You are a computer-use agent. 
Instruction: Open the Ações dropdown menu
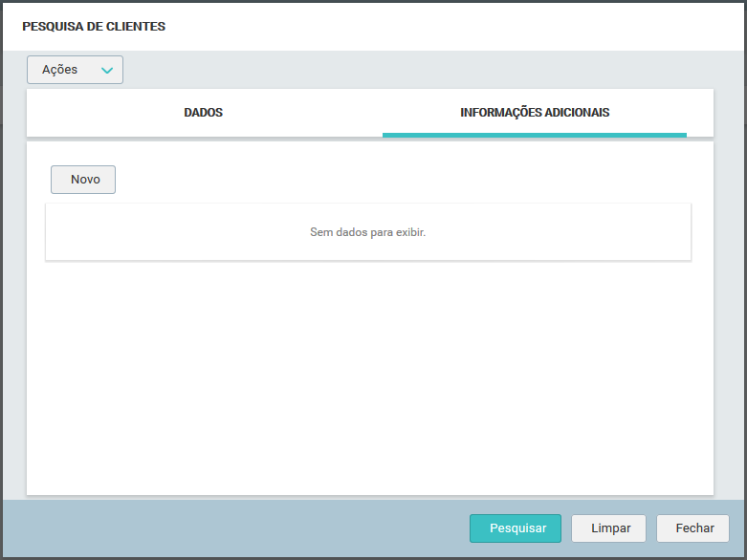coord(75,70)
